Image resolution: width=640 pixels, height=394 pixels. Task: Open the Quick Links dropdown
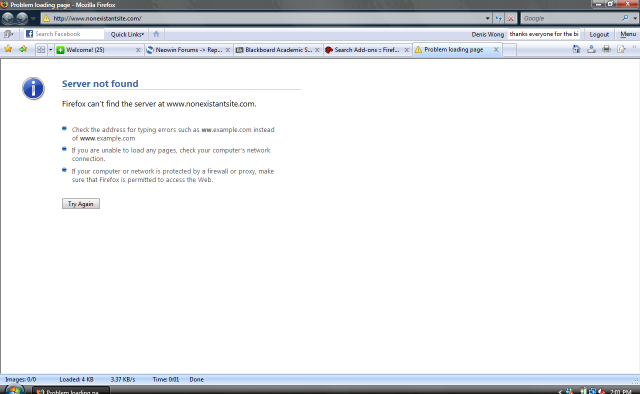tap(127, 34)
